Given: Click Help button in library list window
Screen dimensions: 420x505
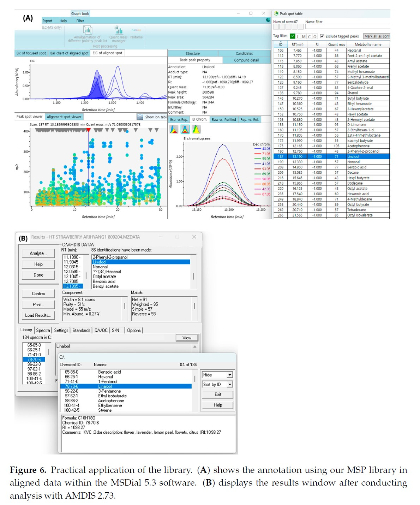Looking at the screenshot, I should (x=217, y=405).
